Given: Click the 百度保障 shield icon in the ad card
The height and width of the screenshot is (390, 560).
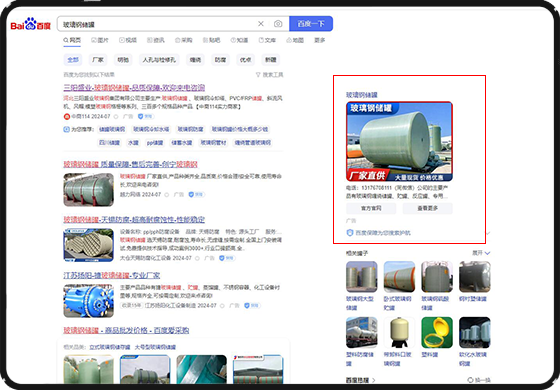Looking at the screenshot, I should pyautogui.click(x=350, y=233).
